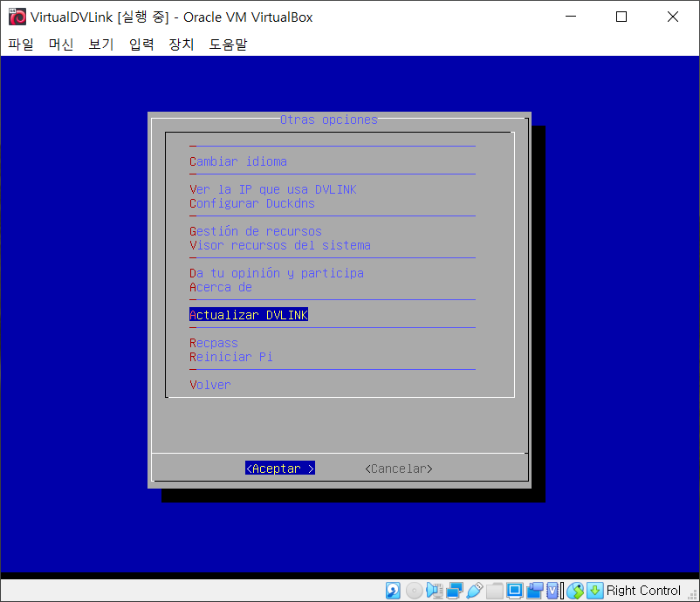The image size is (700, 602).
Task: Click the display settings status icon
Action: pyautogui.click(x=514, y=591)
